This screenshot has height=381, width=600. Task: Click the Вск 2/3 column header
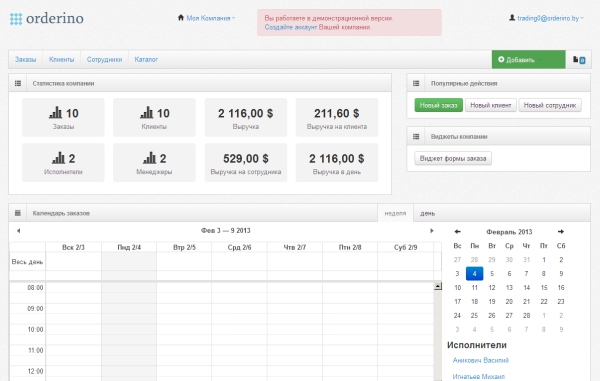click(x=73, y=247)
